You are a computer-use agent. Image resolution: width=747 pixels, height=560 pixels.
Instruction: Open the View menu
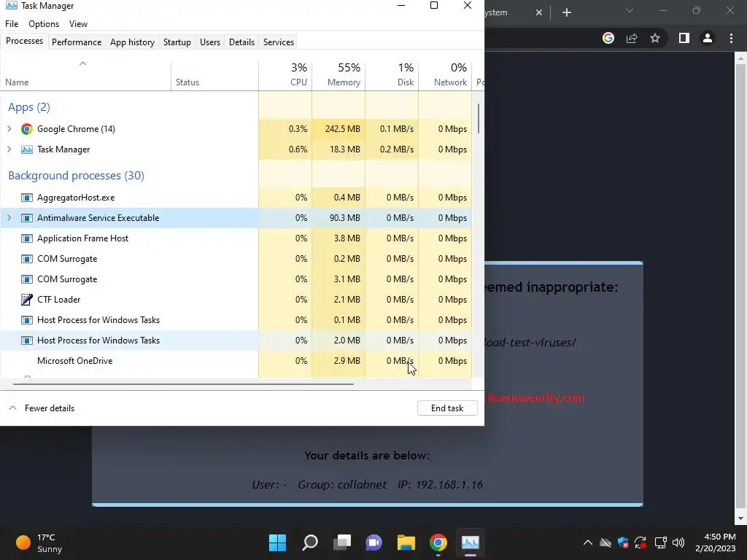(x=78, y=24)
